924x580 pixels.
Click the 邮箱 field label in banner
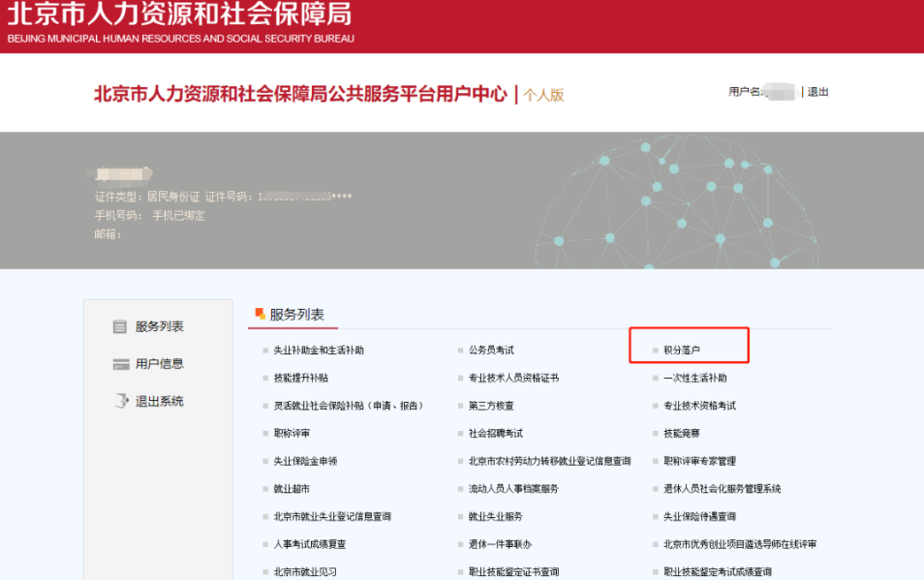click(x=108, y=234)
